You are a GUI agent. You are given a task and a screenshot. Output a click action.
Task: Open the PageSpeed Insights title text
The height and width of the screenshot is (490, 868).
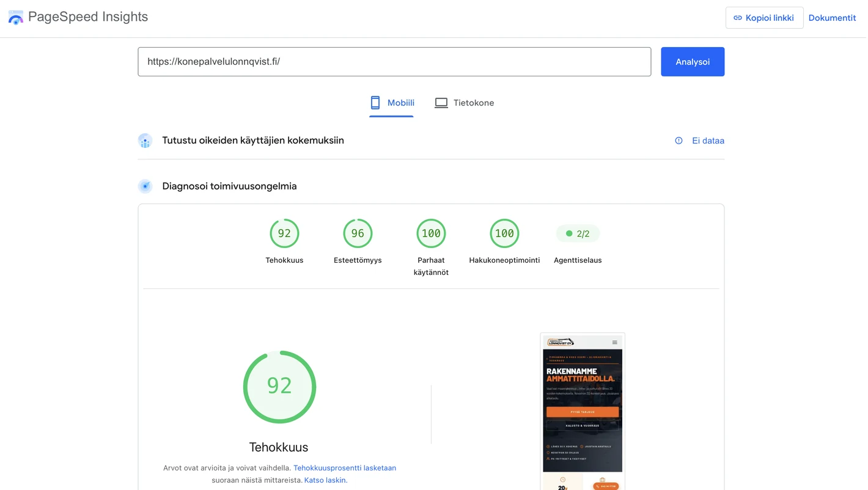click(88, 16)
